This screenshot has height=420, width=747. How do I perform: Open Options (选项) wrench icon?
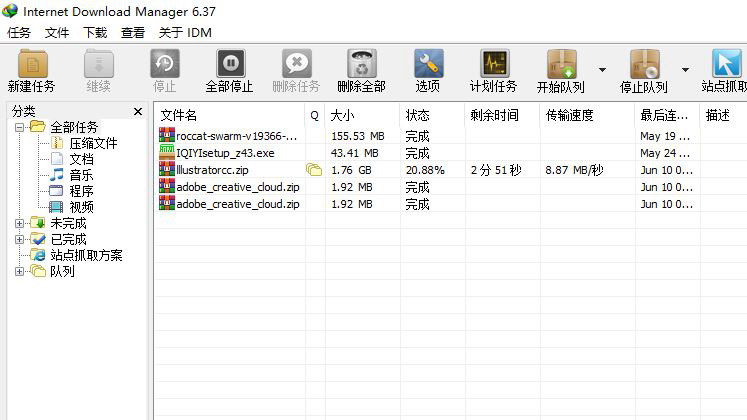click(x=428, y=63)
